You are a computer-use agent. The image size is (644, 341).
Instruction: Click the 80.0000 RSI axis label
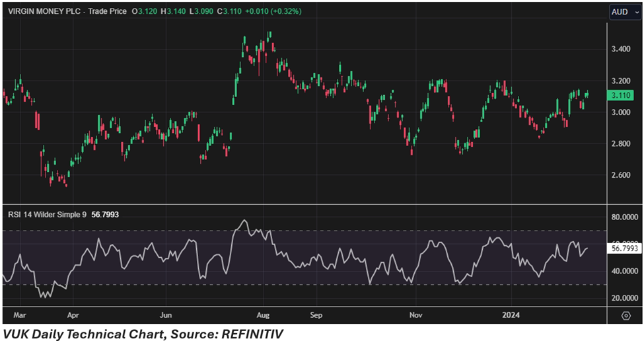coord(625,217)
